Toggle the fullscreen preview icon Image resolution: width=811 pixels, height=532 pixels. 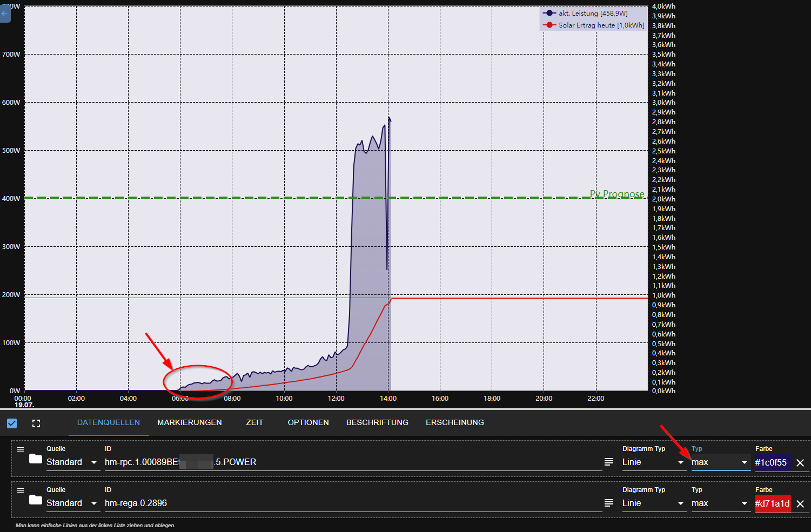tap(36, 423)
